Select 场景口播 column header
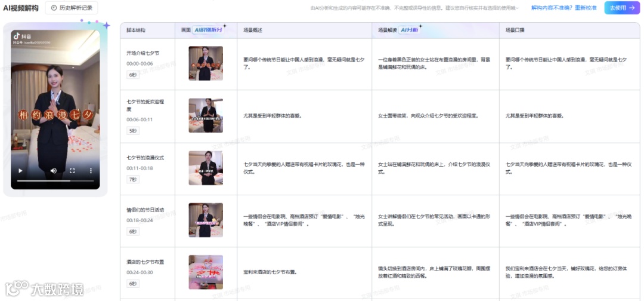 click(x=515, y=30)
